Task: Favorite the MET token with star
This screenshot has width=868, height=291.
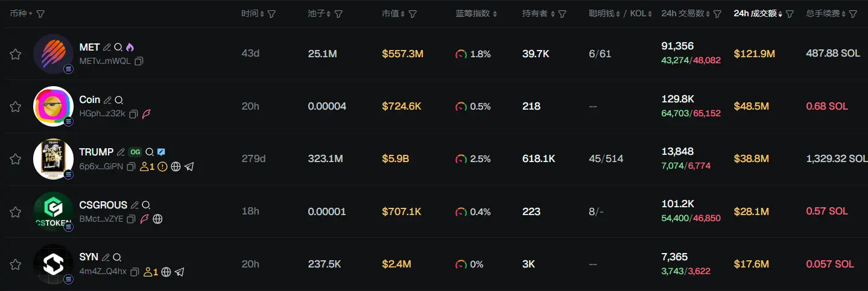Action: pyautogui.click(x=16, y=54)
